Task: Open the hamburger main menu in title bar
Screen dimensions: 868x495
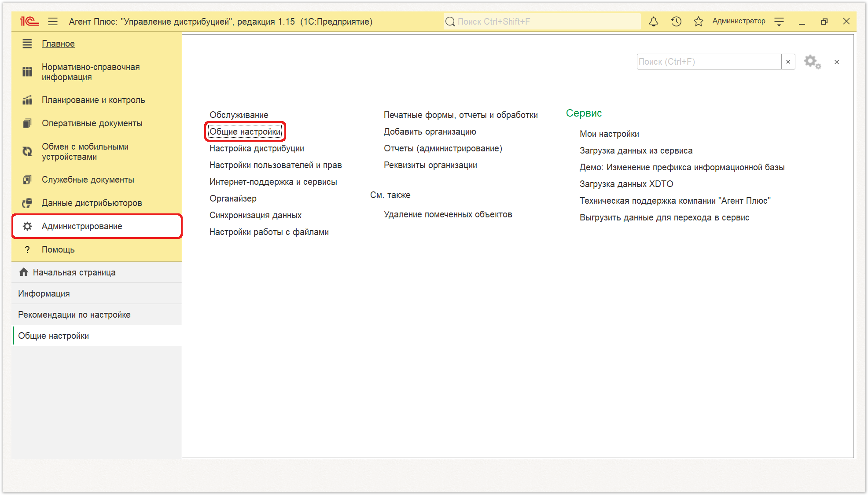Action: tap(53, 21)
